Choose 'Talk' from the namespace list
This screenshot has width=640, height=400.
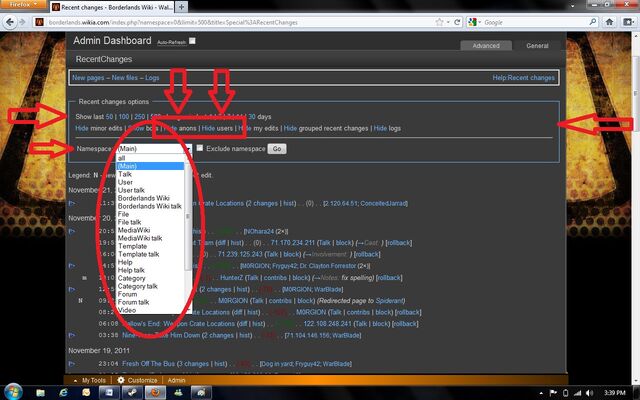click(x=150, y=174)
